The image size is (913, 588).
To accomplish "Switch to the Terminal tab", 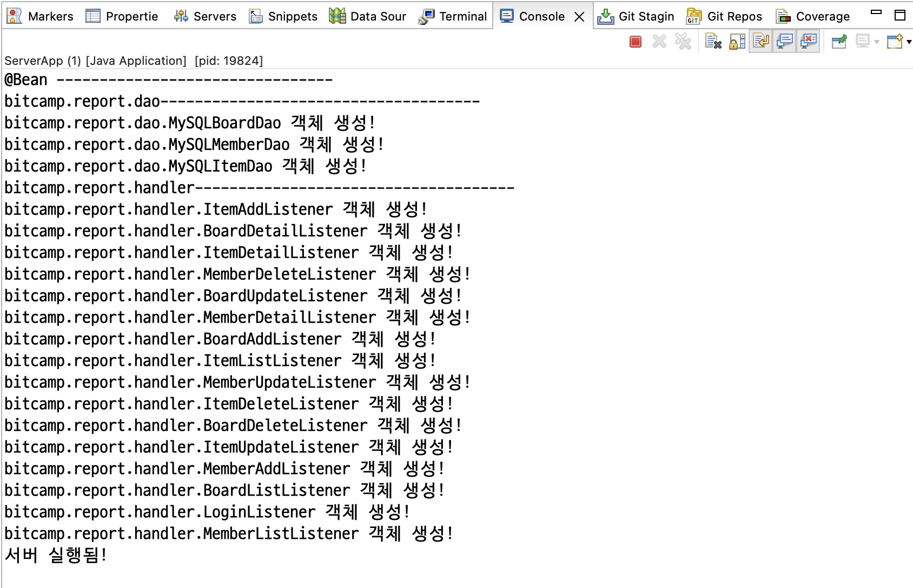I will (453, 16).
